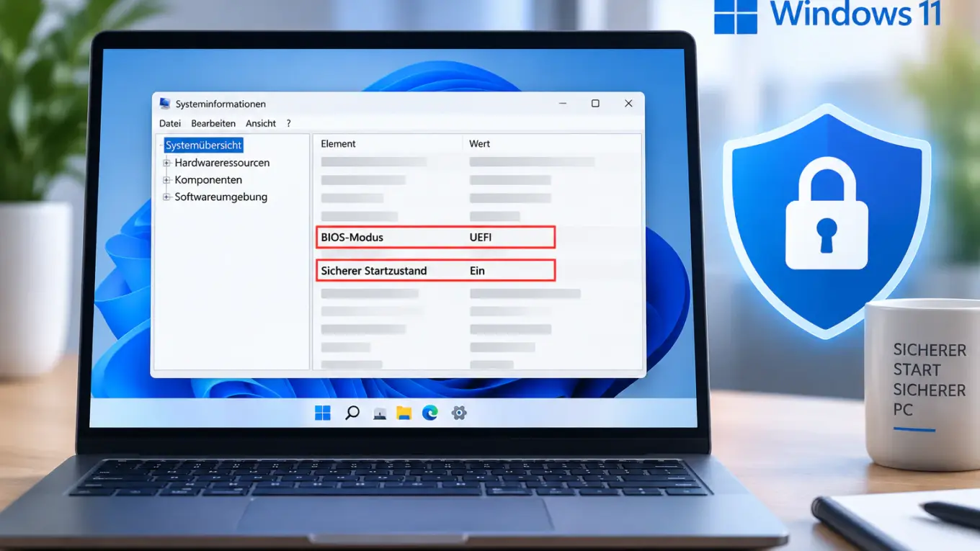Click the UEFI value
This screenshot has height=551, width=980.
(x=481, y=237)
